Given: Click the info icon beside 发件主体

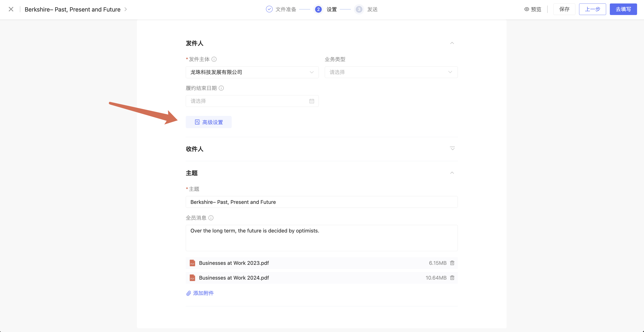Looking at the screenshot, I should click(x=214, y=59).
